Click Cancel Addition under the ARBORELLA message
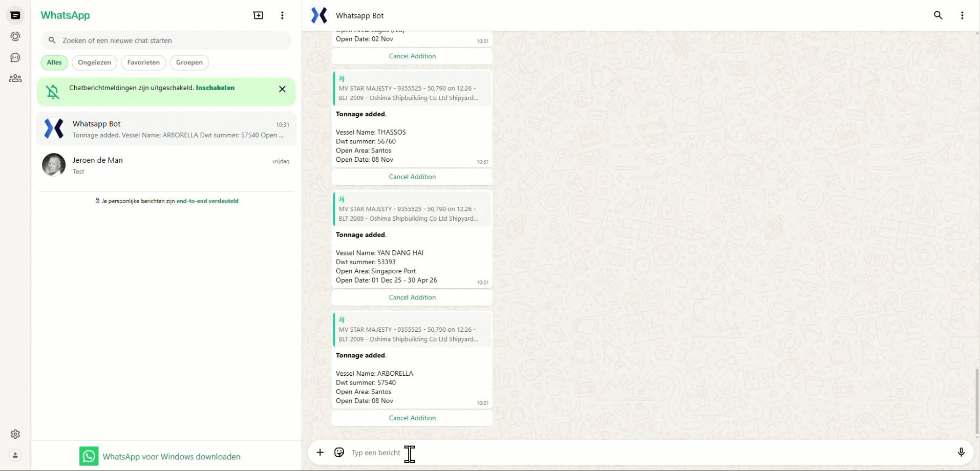The width and height of the screenshot is (980, 471). click(412, 418)
